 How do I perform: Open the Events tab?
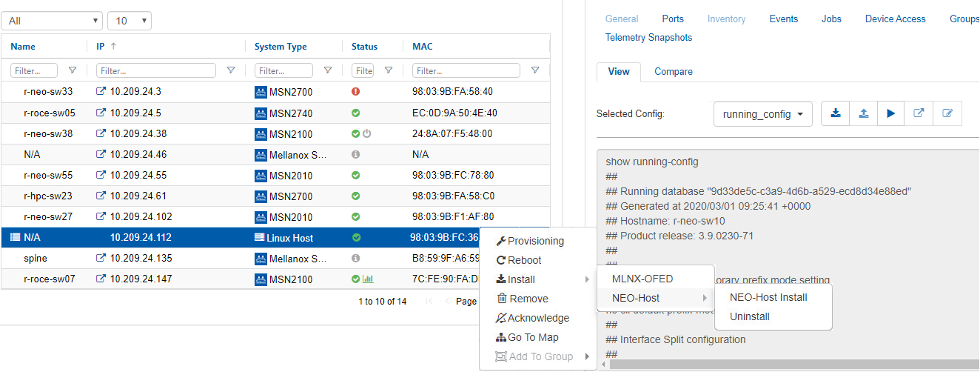(783, 19)
